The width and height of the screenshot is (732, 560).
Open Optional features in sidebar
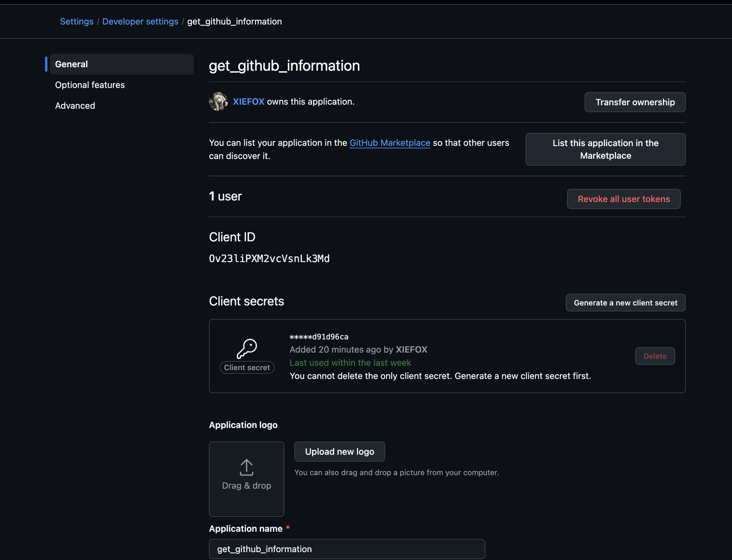point(90,85)
